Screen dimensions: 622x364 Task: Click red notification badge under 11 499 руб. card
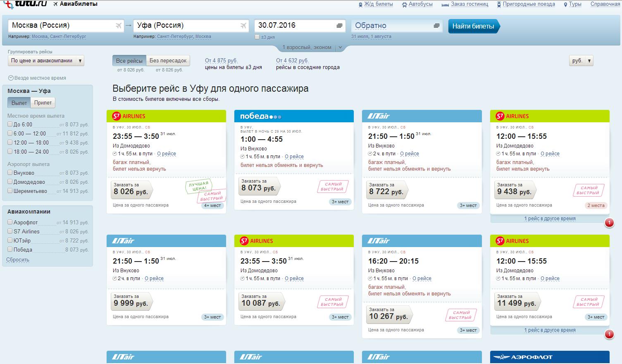pos(609,335)
